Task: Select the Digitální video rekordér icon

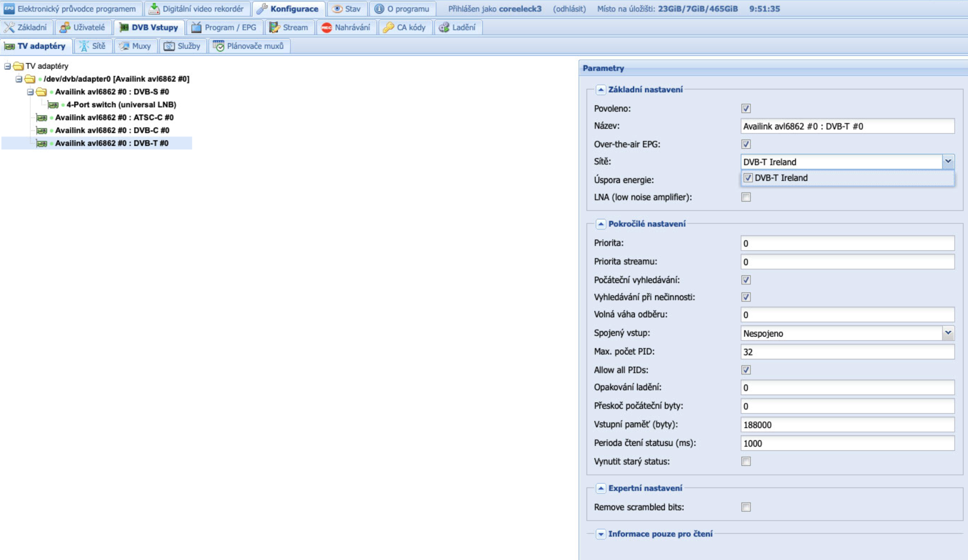Action: (x=154, y=9)
